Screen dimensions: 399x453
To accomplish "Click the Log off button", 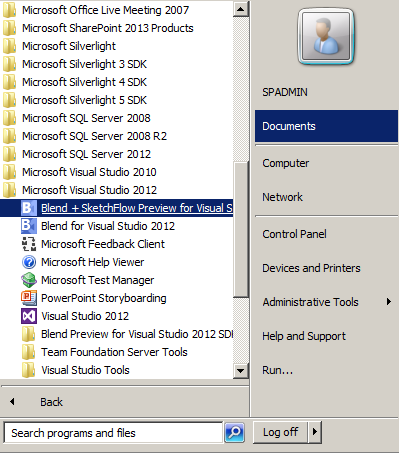I will (x=281, y=432).
